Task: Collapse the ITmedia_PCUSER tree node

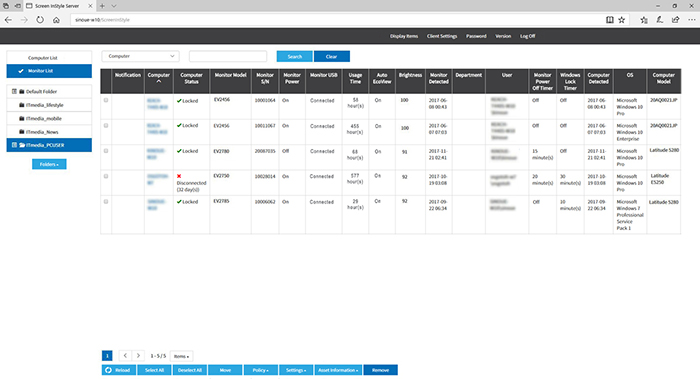Action: tap(14, 145)
